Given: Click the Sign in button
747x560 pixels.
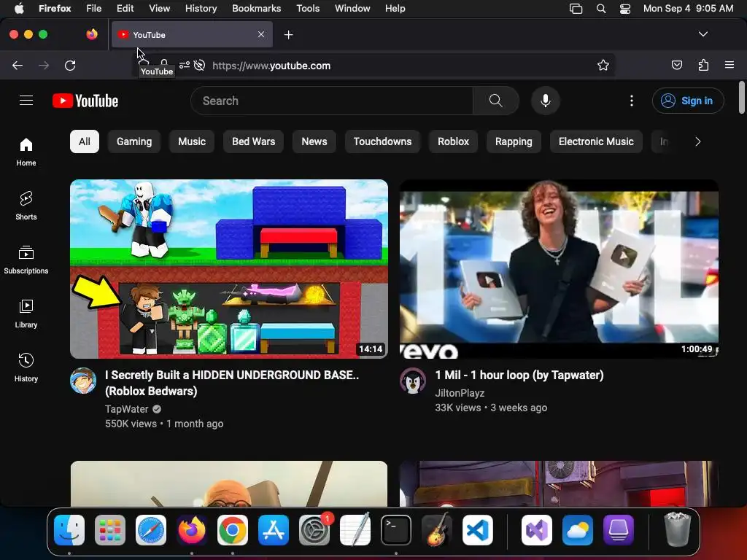Looking at the screenshot, I should point(688,101).
